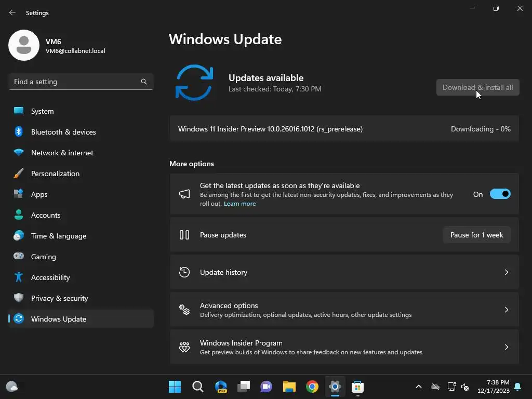Viewport: 532px width, 399px height.
Task: Go to Network & internet settings
Action: (x=81, y=152)
